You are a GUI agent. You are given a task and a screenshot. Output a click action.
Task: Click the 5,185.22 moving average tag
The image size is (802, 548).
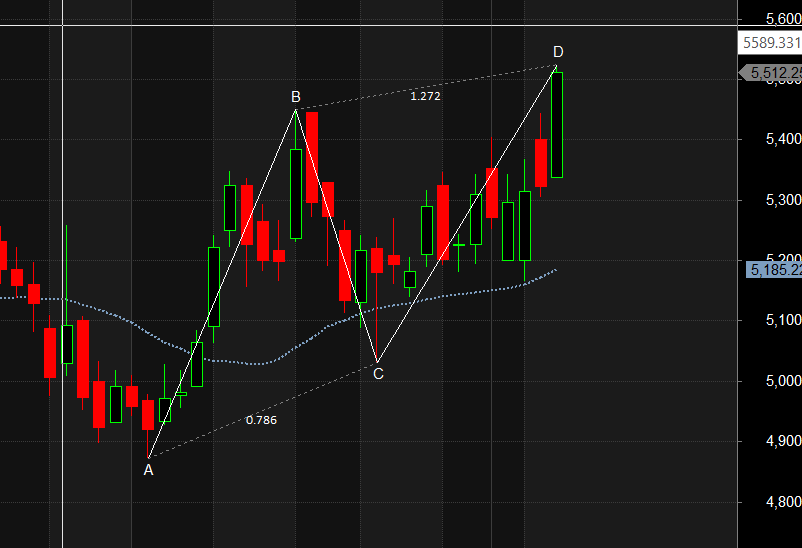click(774, 270)
